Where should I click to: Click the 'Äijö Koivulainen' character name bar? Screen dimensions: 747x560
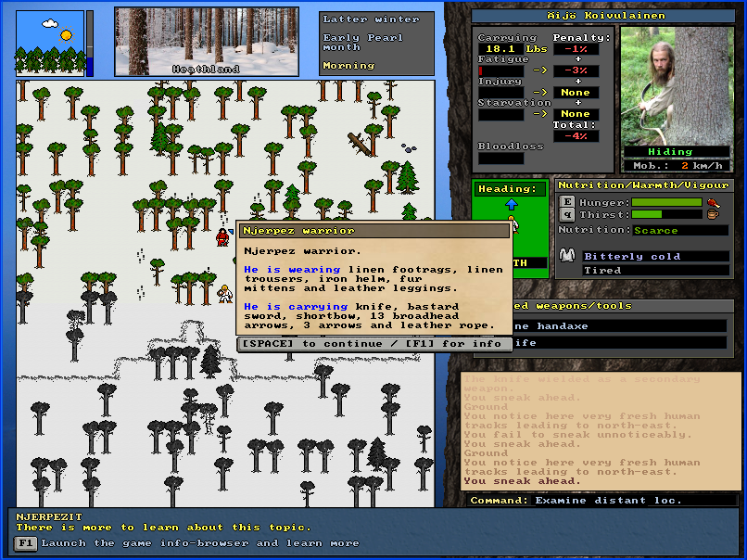(603, 16)
